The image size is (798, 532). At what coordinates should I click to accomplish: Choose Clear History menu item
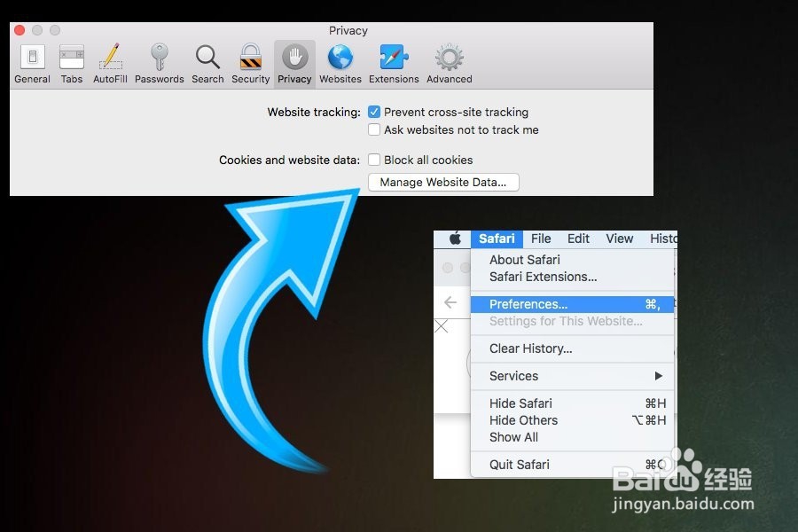(x=573, y=348)
